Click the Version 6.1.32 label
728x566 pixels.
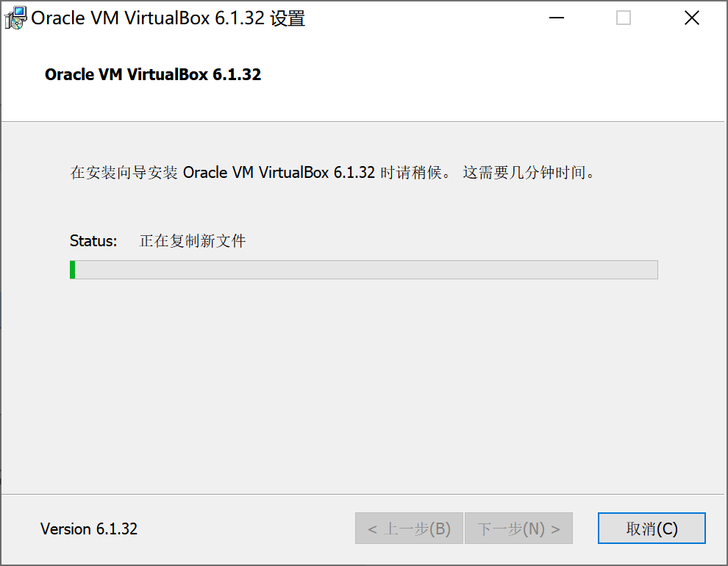(x=89, y=529)
